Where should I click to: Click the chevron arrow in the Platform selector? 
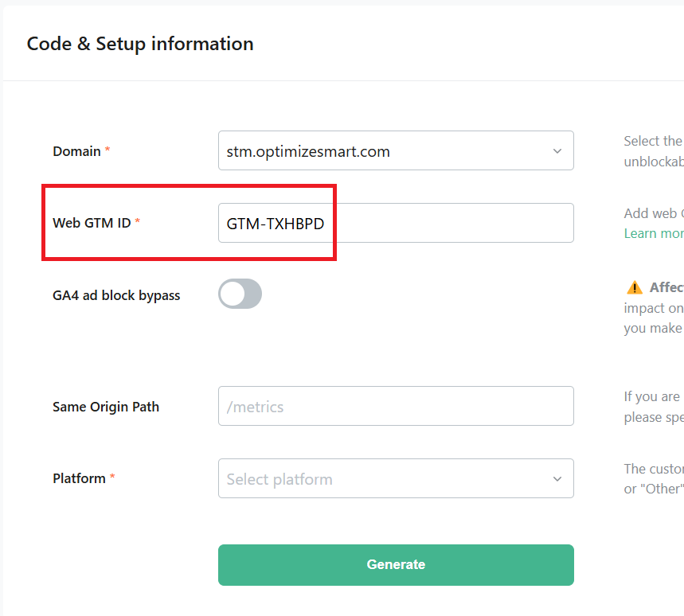tap(557, 479)
